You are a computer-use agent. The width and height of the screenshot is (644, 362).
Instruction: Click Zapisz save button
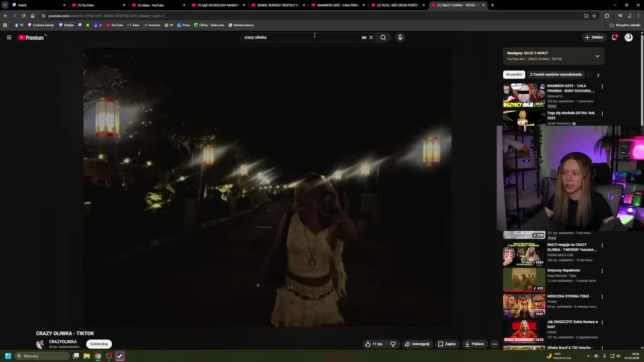(447, 344)
